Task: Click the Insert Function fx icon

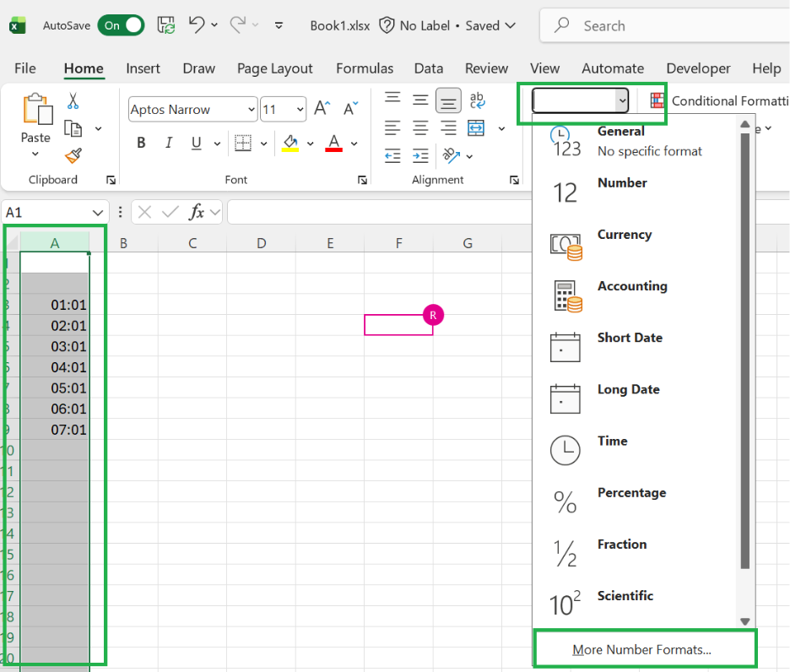Action: 197,212
